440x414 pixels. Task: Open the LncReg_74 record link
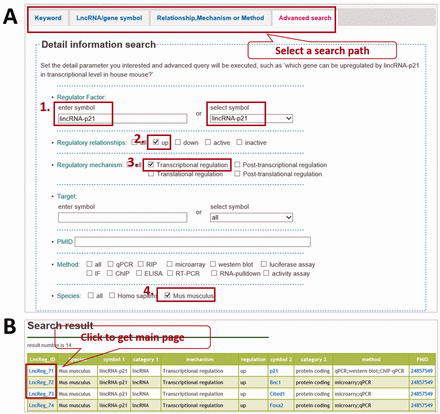(x=41, y=405)
